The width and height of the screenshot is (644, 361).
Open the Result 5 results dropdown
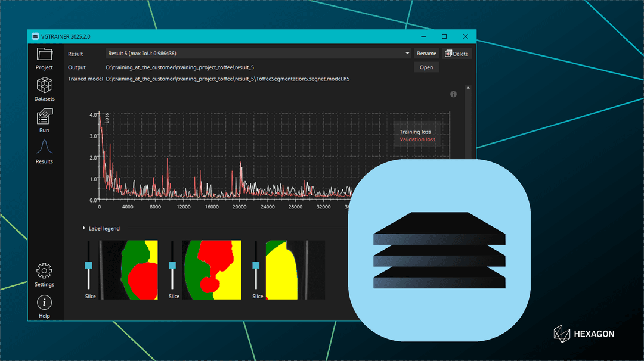pyautogui.click(x=407, y=53)
